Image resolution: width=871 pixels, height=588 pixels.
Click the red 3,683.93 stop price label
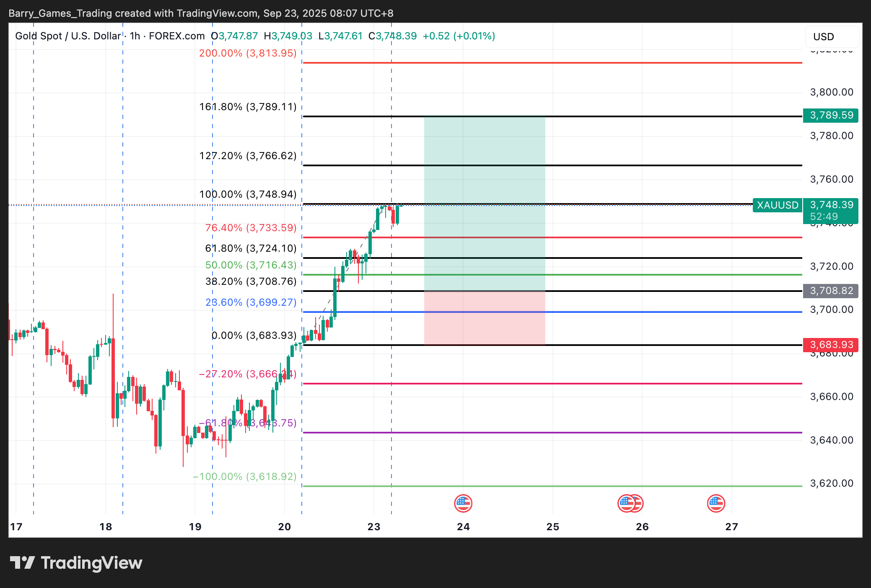click(x=831, y=345)
